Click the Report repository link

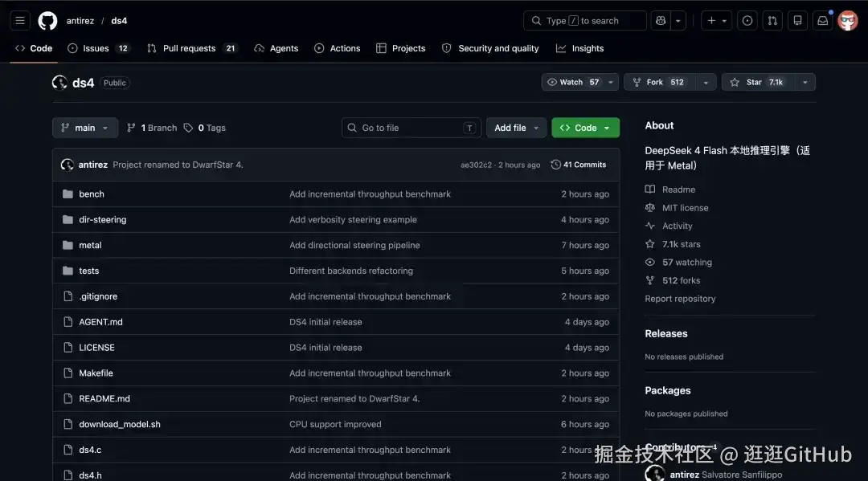(x=681, y=299)
